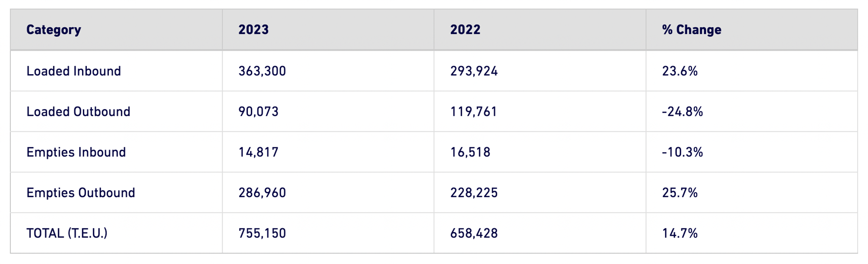Viewport: 868px width, 264px height.
Task: Click the Loaded Inbound row label
Action: [74, 71]
